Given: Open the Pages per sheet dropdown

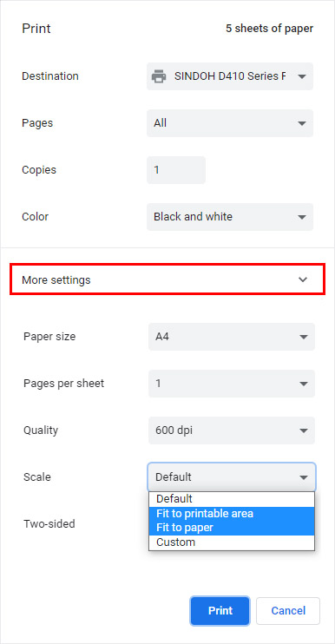Looking at the screenshot, I should (232, 384).
